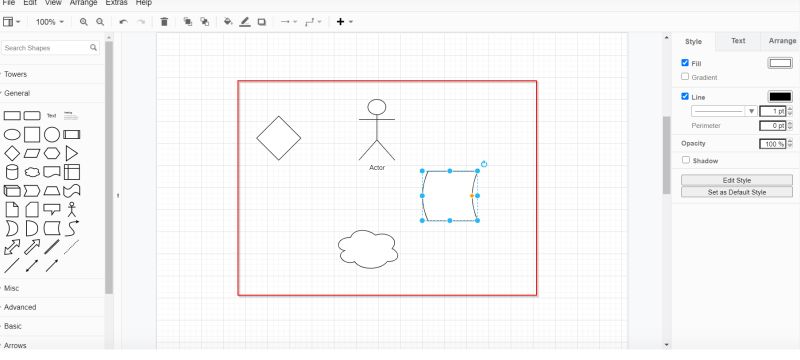
Task: Open fill color bucket tool
Action: 228,22
